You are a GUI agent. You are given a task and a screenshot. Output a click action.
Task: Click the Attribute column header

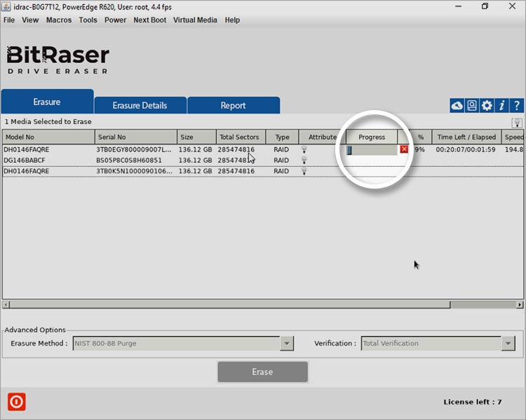pos(323,137)
